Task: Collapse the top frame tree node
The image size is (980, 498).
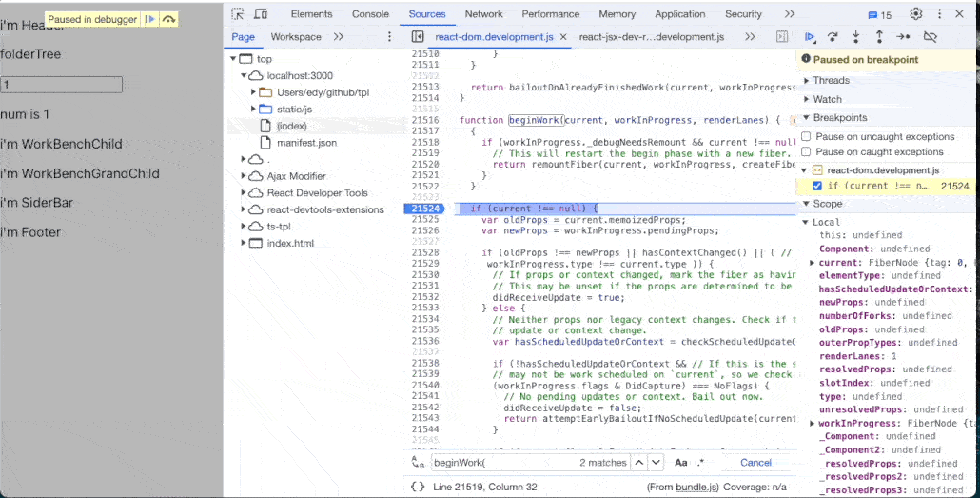Action: [233, 59]
